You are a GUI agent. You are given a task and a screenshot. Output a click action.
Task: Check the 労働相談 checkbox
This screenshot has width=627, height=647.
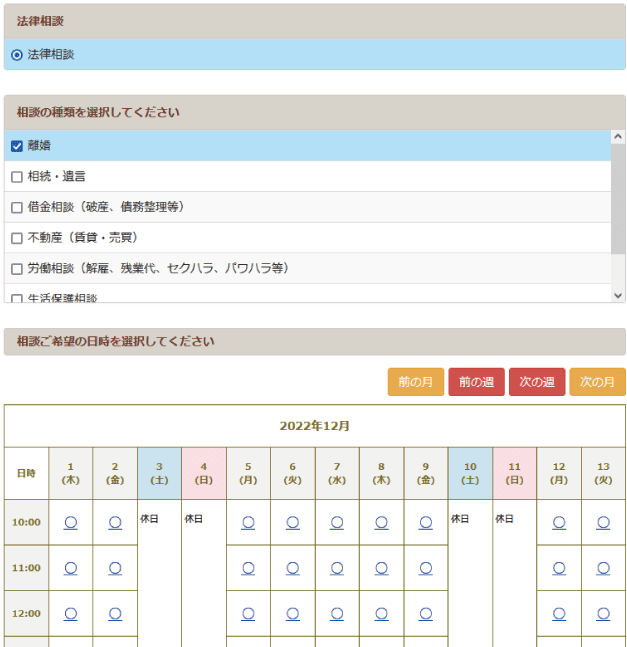click(17, 268)
